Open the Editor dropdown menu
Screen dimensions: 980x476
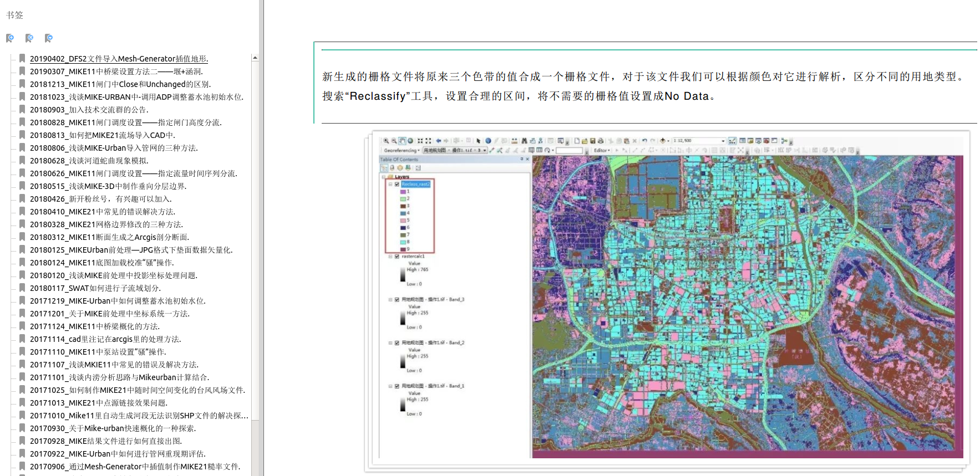(602, 150)
